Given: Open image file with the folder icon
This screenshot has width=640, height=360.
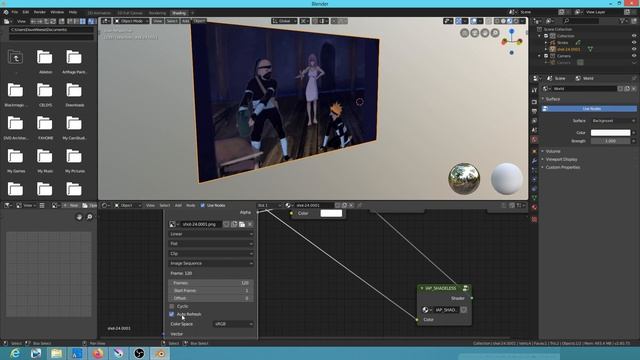Looking at the screenshot, I should pos(242,224).
